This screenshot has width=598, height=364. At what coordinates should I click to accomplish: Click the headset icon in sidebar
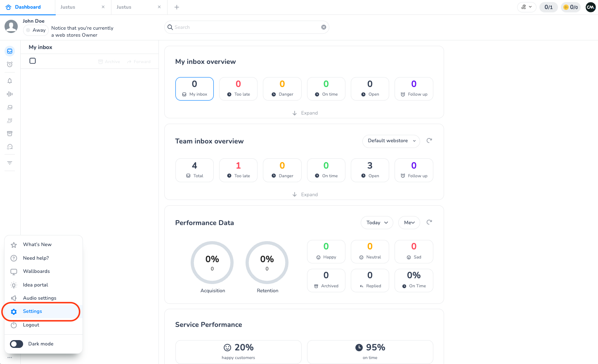tap(10, 147)
